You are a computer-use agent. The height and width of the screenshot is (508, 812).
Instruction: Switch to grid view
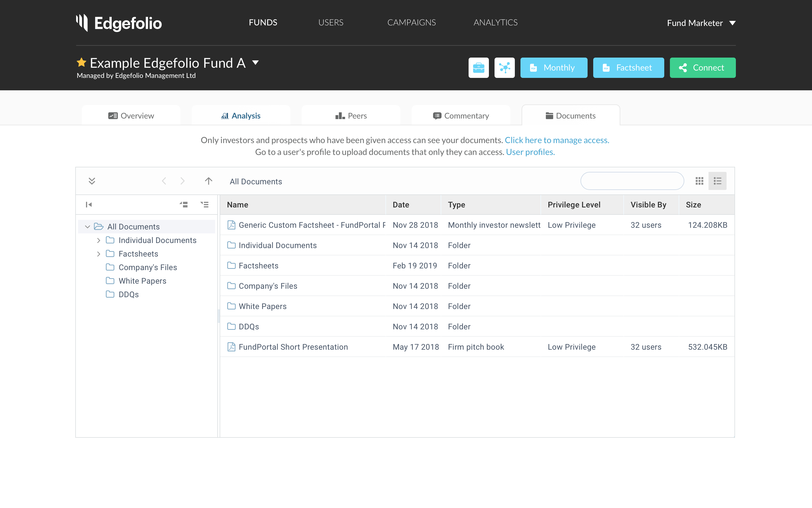click(699, 181)
